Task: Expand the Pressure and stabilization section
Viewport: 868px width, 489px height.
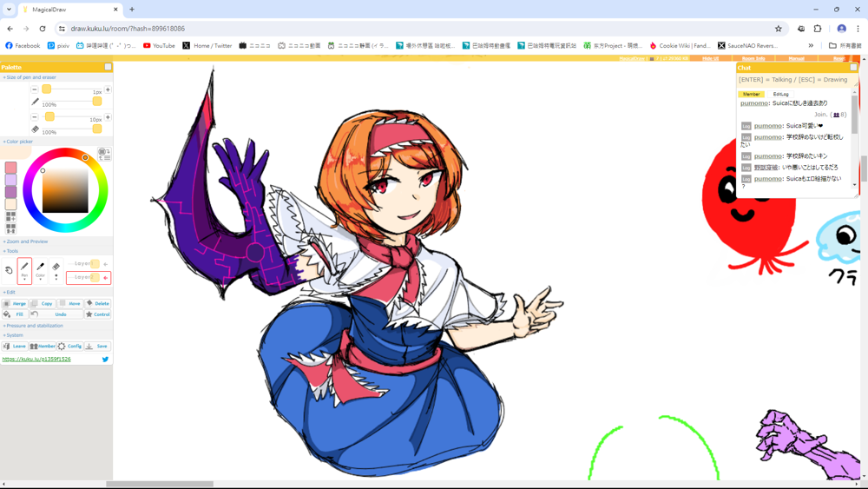Action: [33, 326]
